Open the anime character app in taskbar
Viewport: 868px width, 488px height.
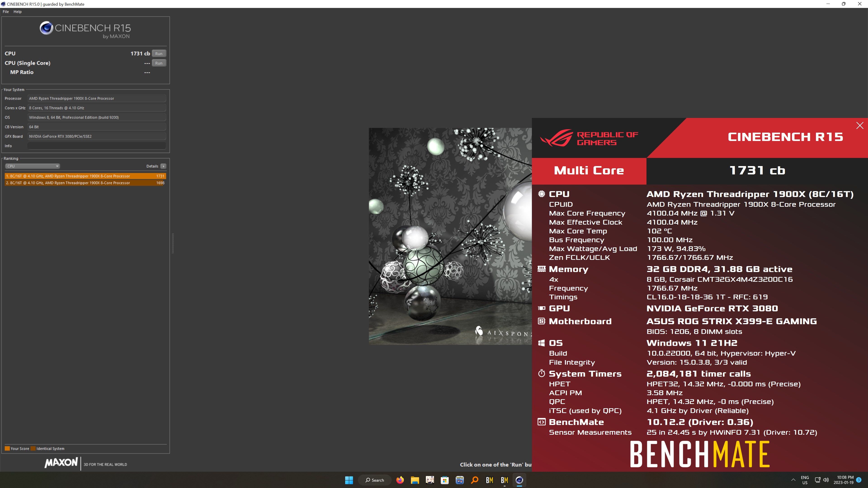(x=430, y=480)
